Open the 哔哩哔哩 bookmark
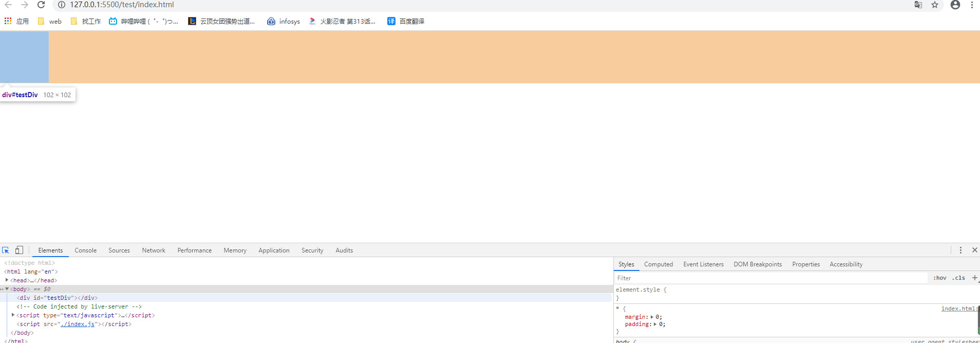 tap(143, 21)
